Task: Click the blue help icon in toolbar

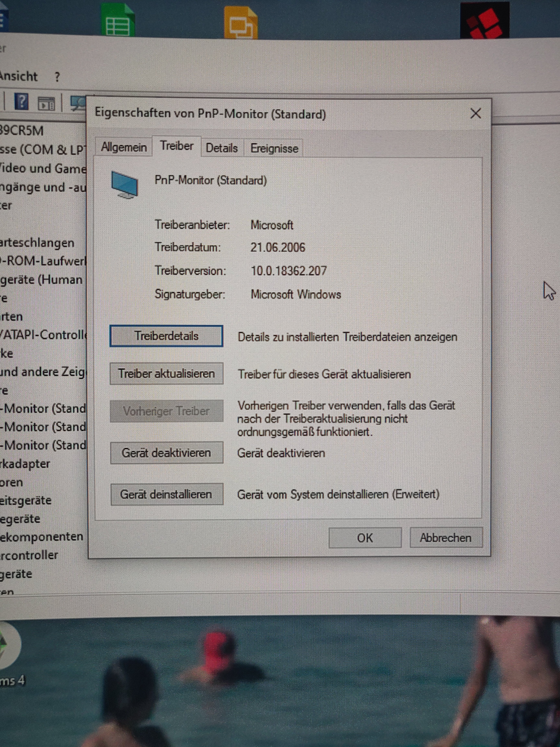Action: click(x=21, y=102)
